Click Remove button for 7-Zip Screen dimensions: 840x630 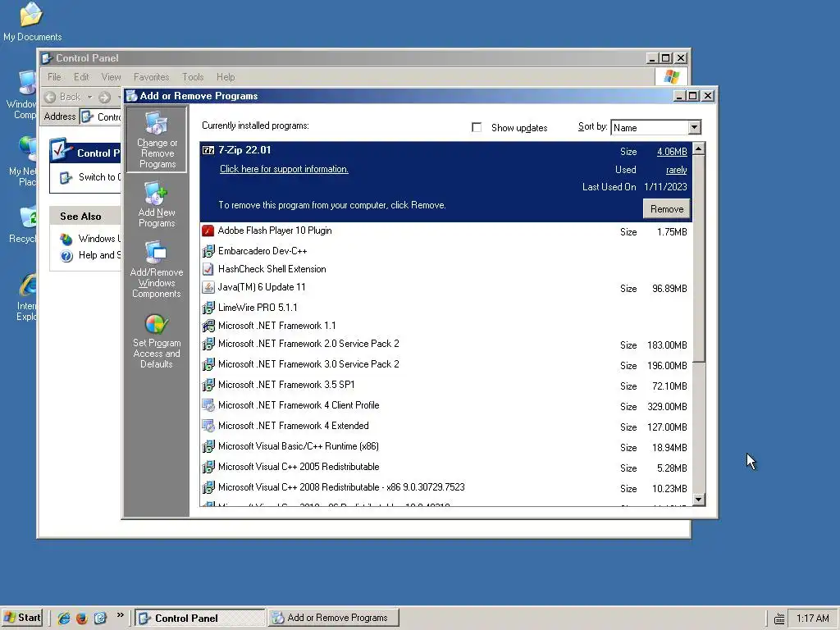666,209
